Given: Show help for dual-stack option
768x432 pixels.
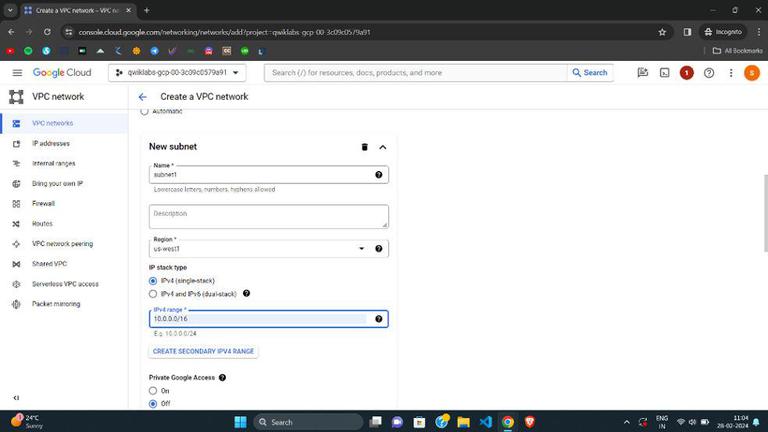Looking at the screenshot, I should coord(246,293).
